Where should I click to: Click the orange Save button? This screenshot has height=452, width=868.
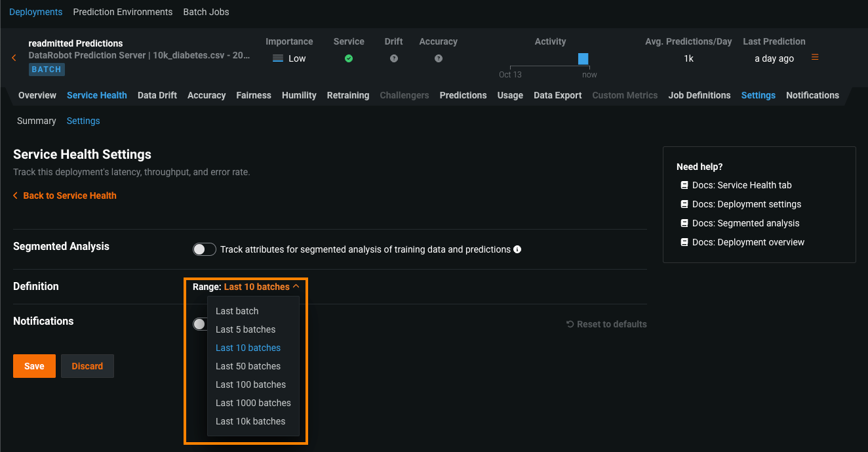[34, 366]
